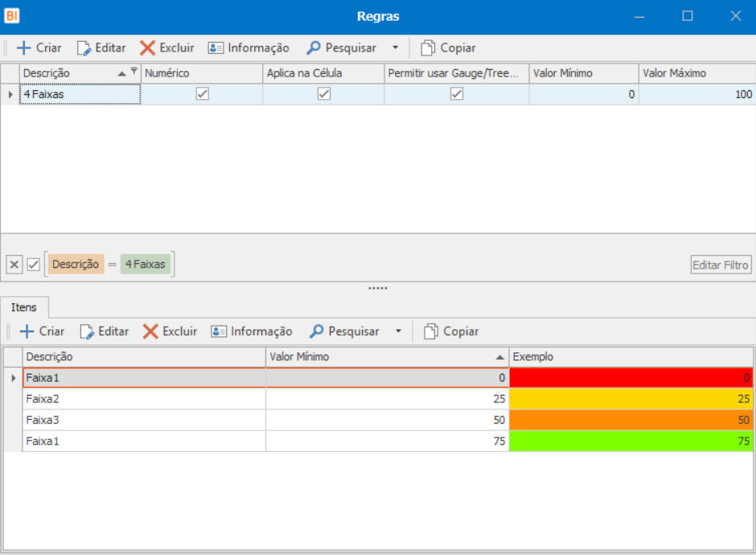Click the Copiar pages icon in the top toolbar
756x555 pixels.
428,47
